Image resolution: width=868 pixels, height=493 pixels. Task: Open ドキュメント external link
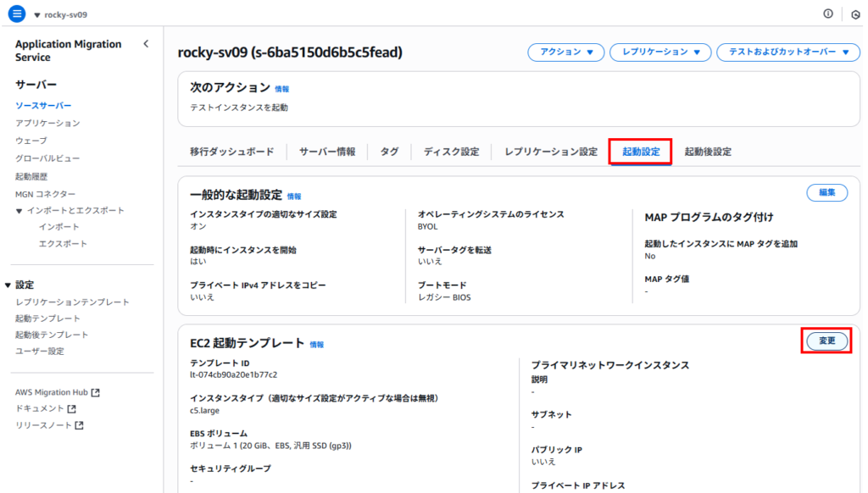46,408
